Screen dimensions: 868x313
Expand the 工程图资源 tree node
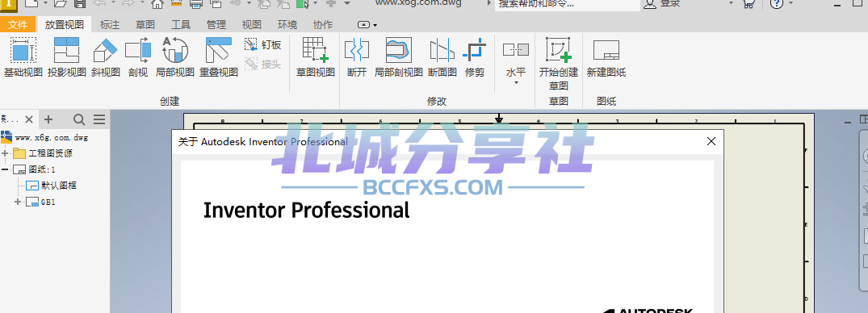pos(6,153)
